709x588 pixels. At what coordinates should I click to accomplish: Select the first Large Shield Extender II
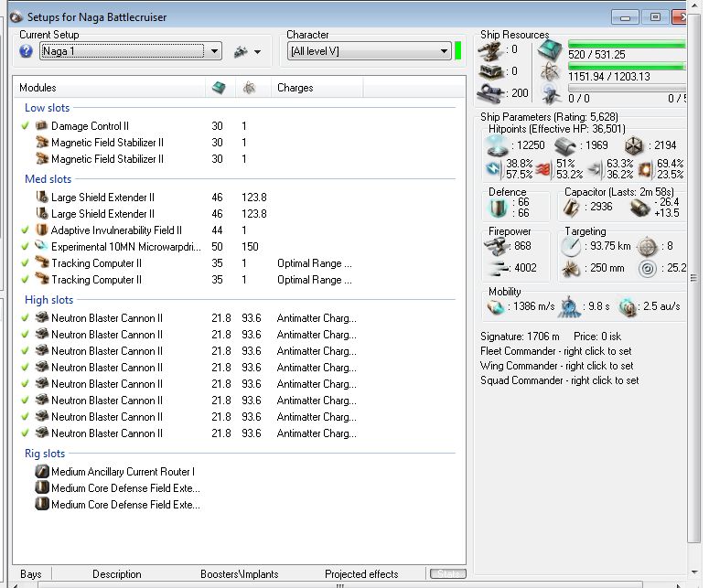tap(102, 197)
